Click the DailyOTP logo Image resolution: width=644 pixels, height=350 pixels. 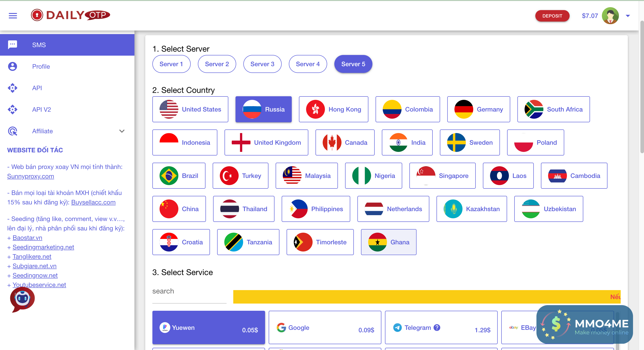(71, 15)
